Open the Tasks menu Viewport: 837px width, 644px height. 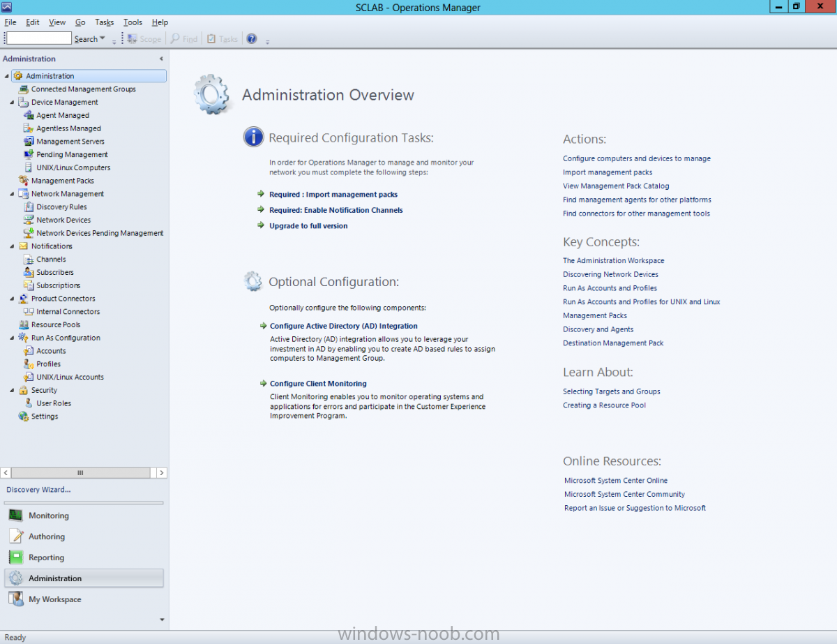[105, 22]
